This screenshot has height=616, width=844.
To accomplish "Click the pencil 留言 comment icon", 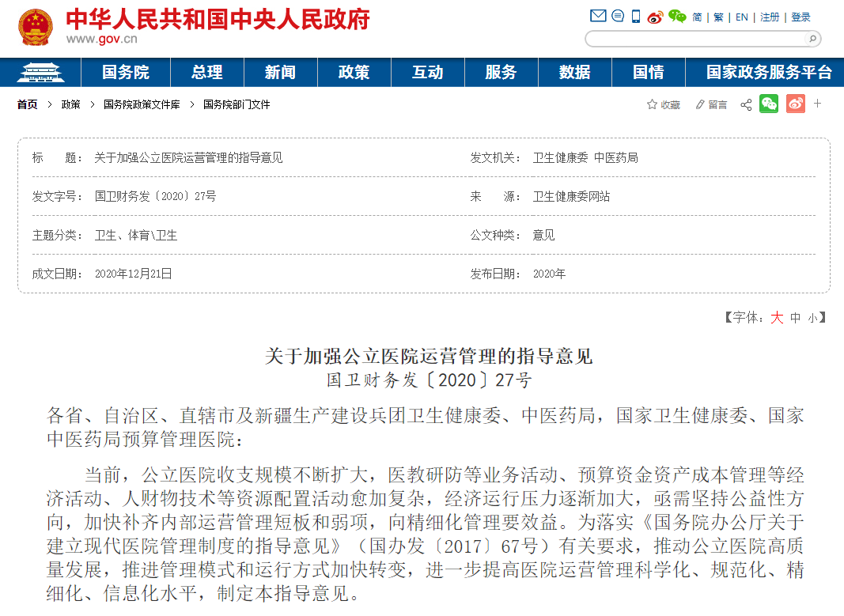I will tap(711, 104).
